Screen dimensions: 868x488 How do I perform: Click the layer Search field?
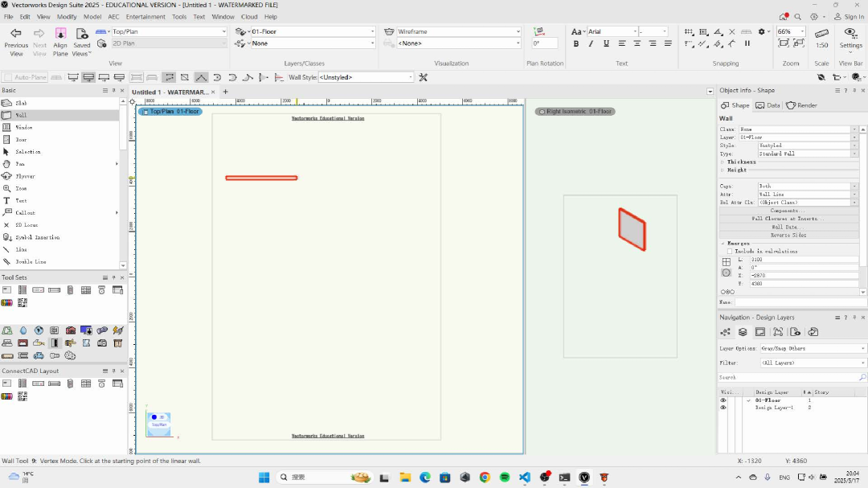(788, 377)
